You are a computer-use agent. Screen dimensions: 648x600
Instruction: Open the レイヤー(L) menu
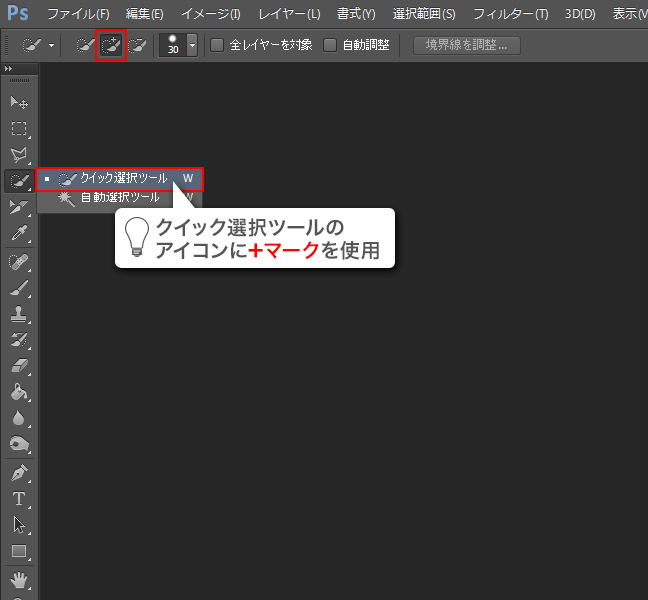click(289, 14)
